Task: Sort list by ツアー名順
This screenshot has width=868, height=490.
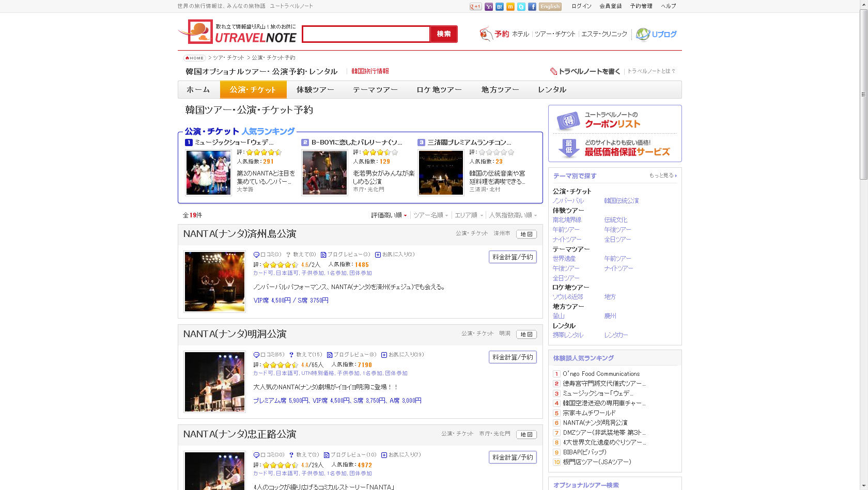Action: 431,215
